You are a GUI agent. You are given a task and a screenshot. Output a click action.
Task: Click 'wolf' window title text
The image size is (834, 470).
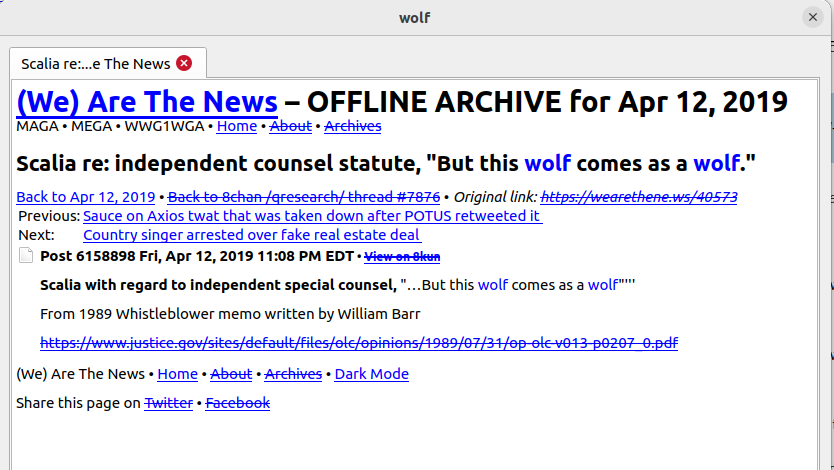[415, 18]
